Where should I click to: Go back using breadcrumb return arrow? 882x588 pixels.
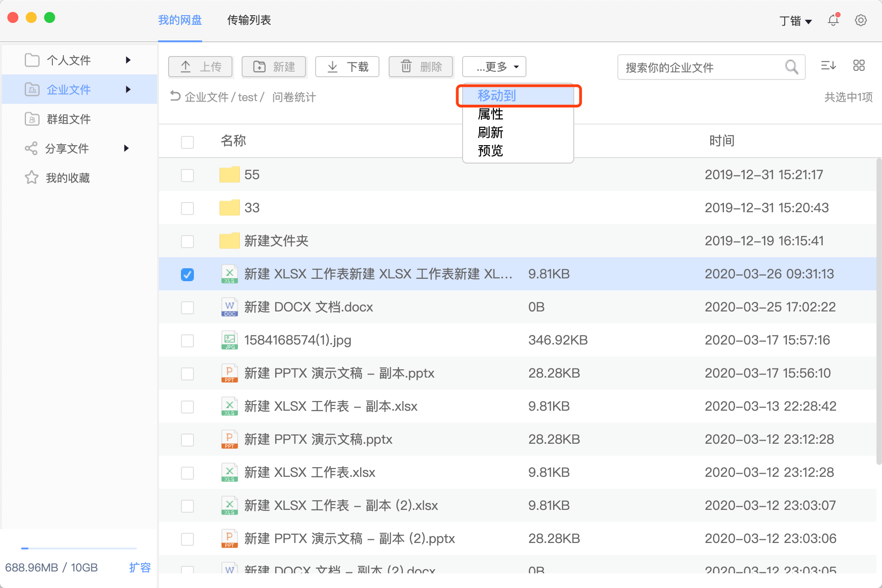[175, 96]
